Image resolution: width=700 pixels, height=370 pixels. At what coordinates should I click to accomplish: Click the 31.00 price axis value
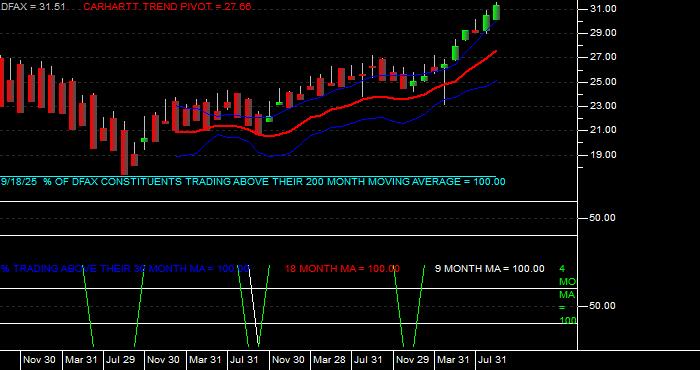tap(604, 9)
